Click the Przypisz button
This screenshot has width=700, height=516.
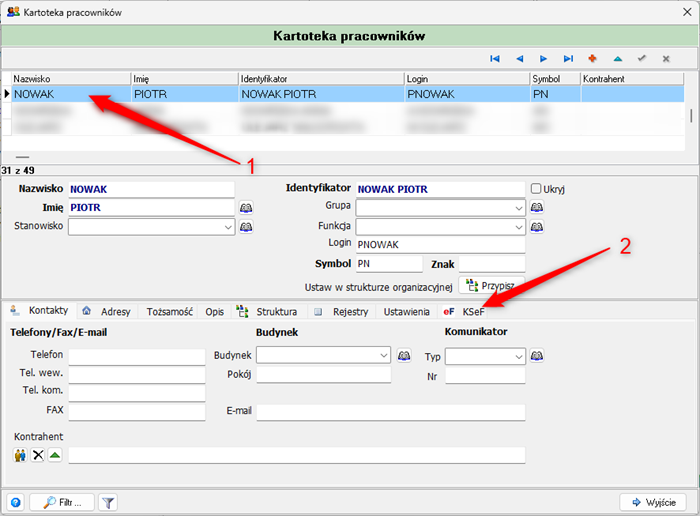(x=488, y=286)
